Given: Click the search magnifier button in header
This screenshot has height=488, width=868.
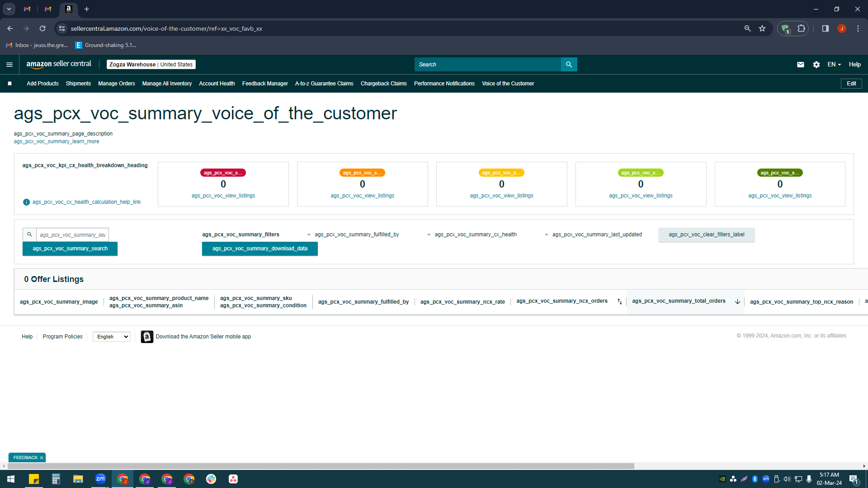Looking at the screenshot, I should click(569, 65).
